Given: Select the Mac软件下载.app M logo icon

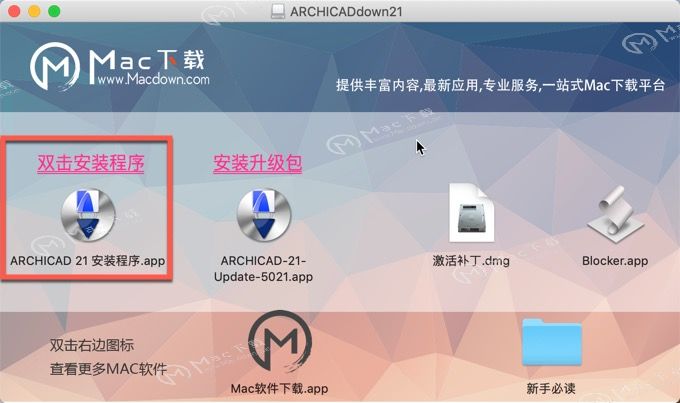Looking at the screenshot, I should 280,342.
